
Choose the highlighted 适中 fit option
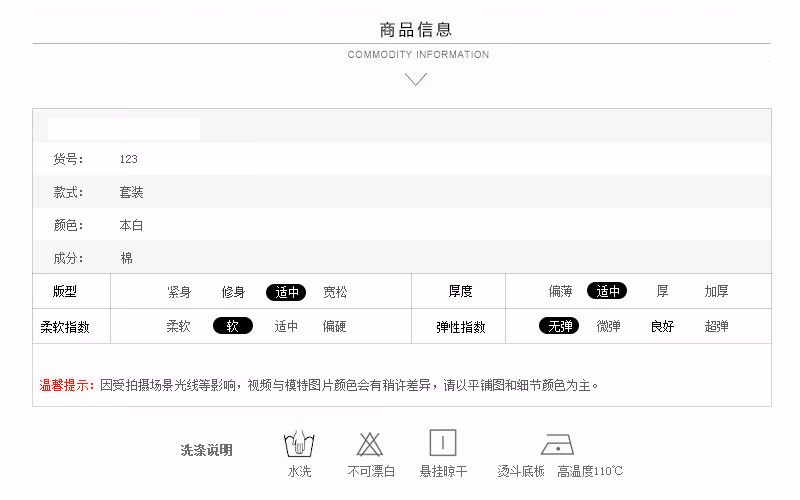point(286,292)
